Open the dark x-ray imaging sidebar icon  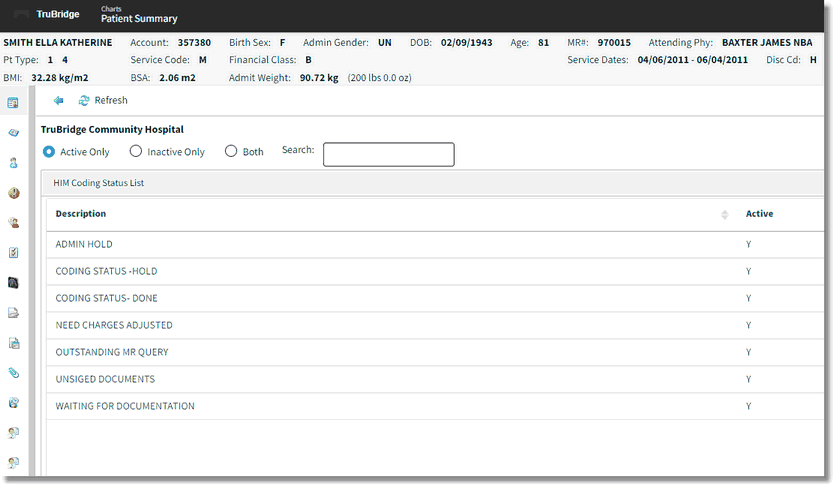13,282
